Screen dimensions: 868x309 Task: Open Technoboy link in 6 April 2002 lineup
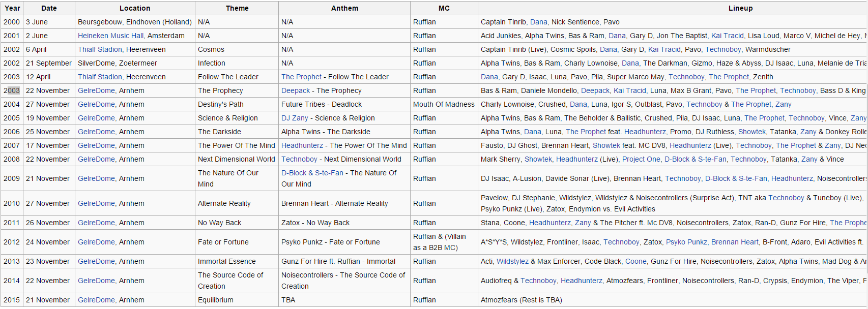pos(723,49)
